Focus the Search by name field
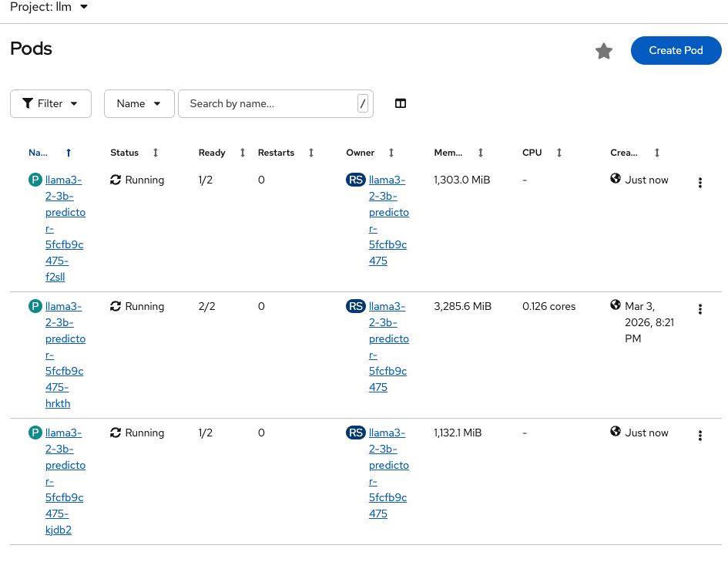The image size is (728, 569). click(x=270, y=103)
